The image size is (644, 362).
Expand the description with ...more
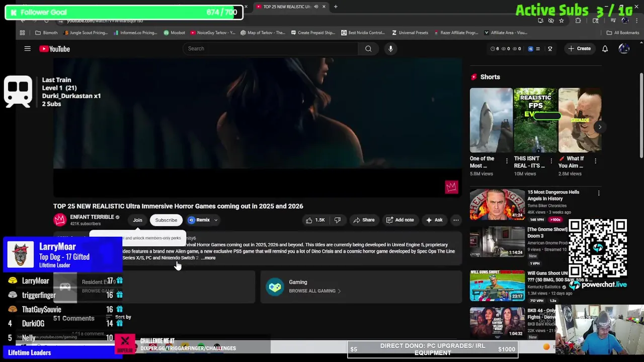tap(208, 258)
